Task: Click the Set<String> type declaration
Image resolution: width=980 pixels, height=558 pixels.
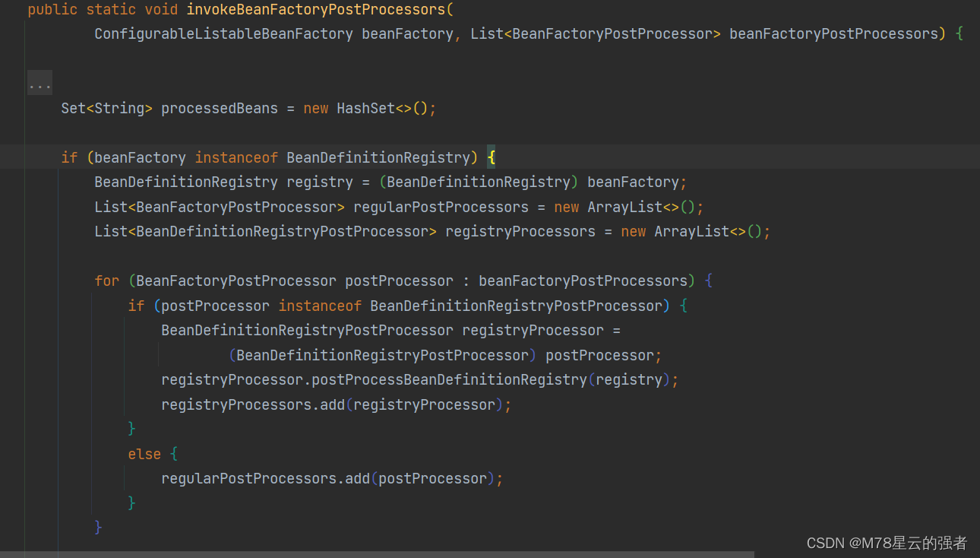Action: pos(107,109)
